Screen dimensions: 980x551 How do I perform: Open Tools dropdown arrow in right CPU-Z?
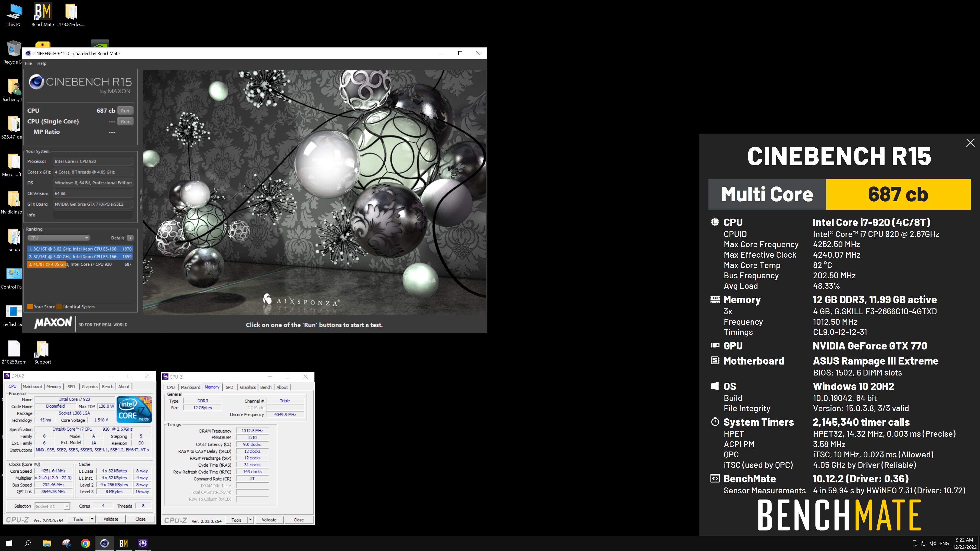[x=250, y=520]
